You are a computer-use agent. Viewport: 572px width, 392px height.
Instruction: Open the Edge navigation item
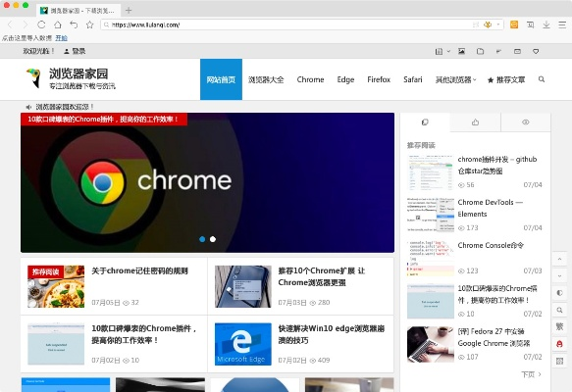coord(345,79)
